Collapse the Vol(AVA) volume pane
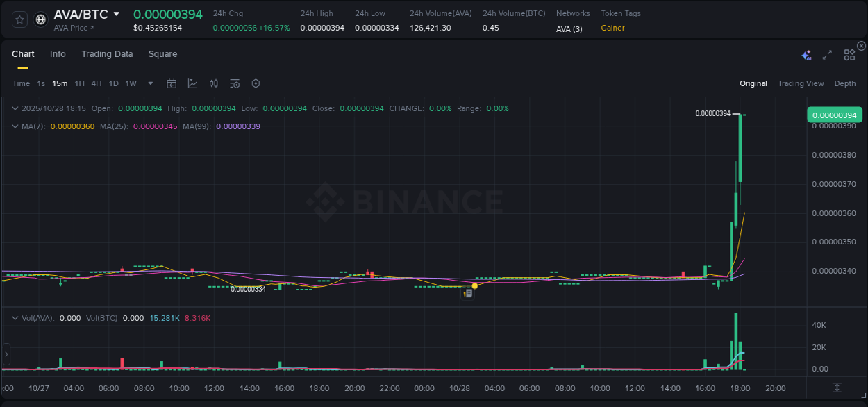This screenshot has width=868, height=407. pyautogui.click(x=14, y=317)
